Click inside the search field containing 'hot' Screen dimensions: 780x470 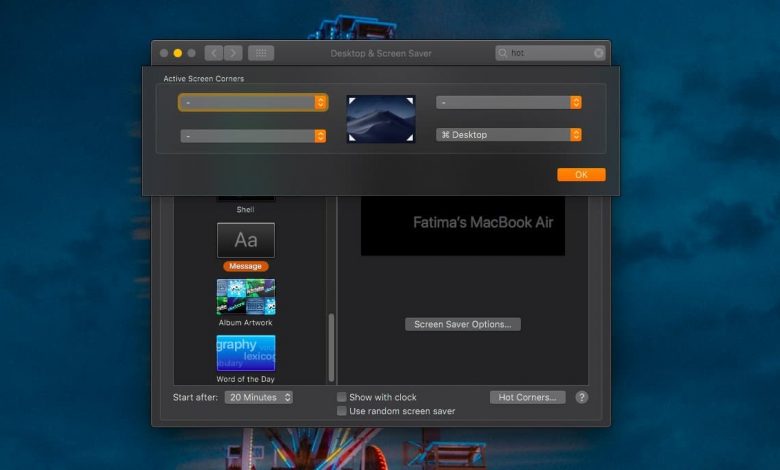point(550,53)
